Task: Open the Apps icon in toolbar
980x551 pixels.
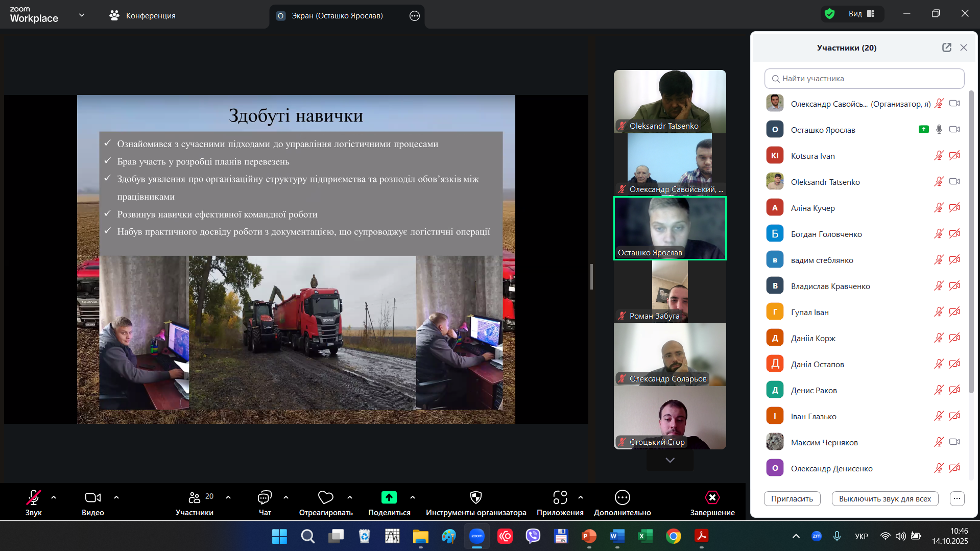Action: point(560,497)
